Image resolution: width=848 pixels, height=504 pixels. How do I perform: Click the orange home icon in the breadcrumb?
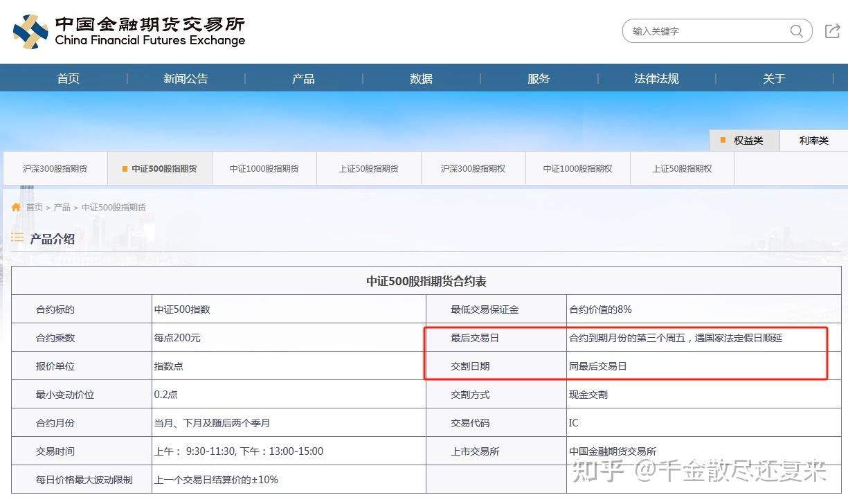point(15,206)
